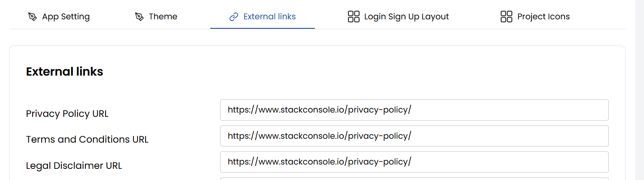Select the External links tab label

click(x=269, y=17)
